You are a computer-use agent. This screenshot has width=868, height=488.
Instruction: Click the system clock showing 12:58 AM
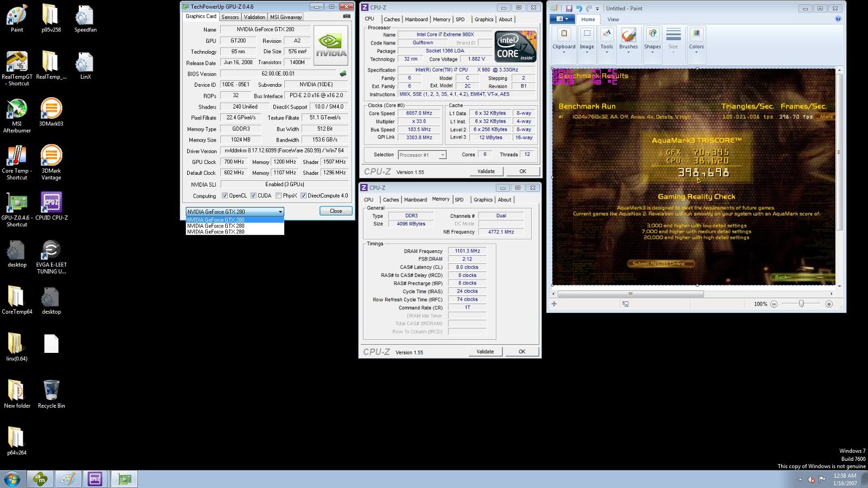[845, 476]
